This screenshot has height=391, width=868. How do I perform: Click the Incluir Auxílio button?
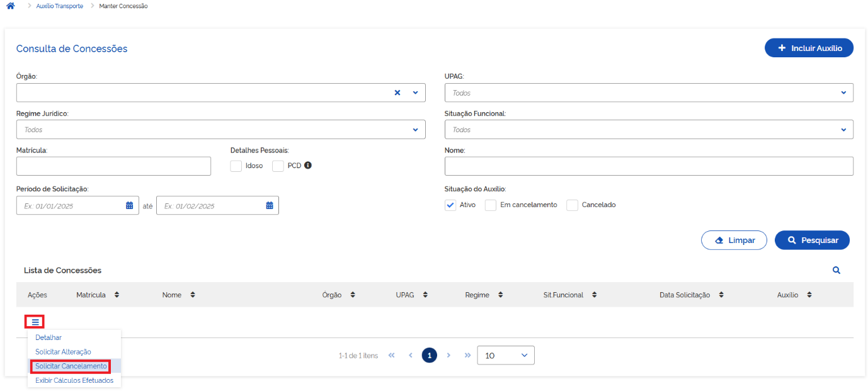pos(809,48)
